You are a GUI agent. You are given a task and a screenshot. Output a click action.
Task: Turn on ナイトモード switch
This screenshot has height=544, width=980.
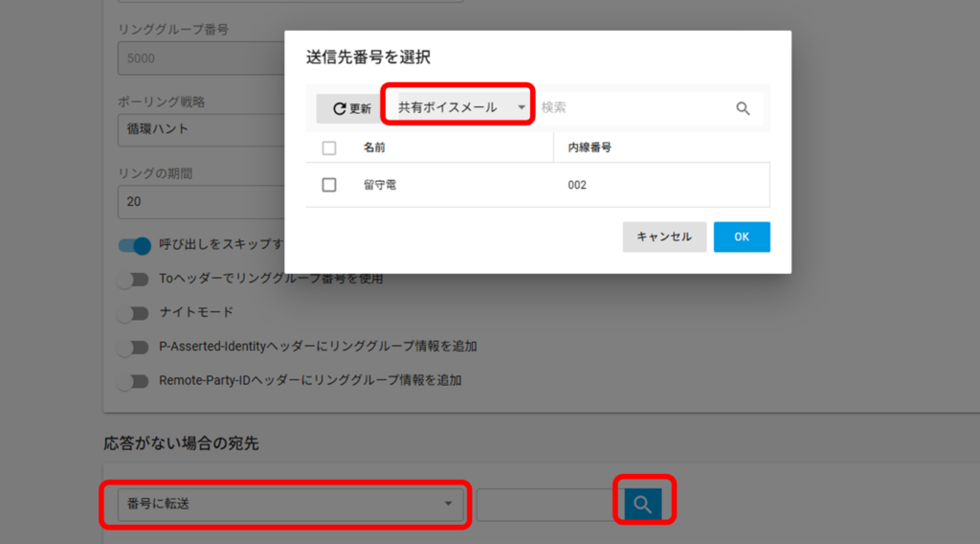tap(134, 312)
